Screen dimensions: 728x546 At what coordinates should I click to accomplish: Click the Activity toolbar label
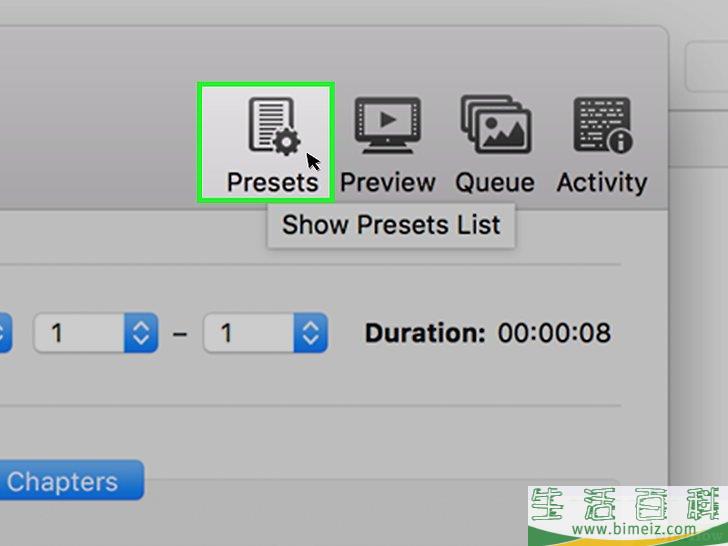tap(601, 183)
